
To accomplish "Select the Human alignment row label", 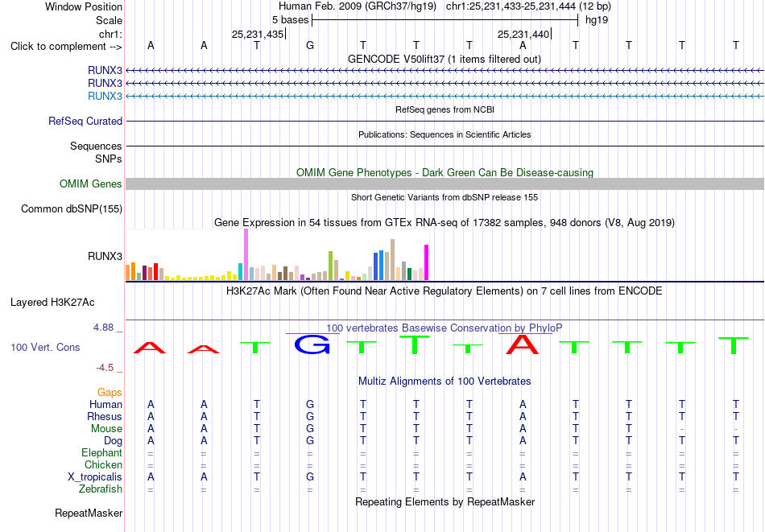I will tap(105, 404).
